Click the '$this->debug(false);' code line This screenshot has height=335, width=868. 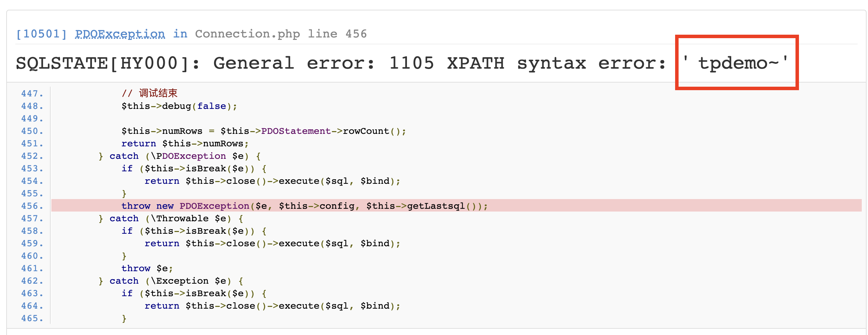(x=179, y=106)
